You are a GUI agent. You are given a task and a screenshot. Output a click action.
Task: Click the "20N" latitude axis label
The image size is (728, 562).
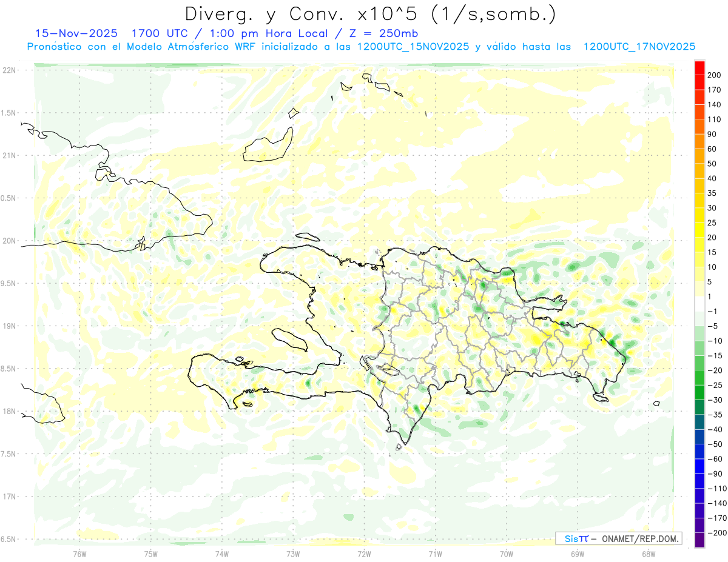[8, 241]
